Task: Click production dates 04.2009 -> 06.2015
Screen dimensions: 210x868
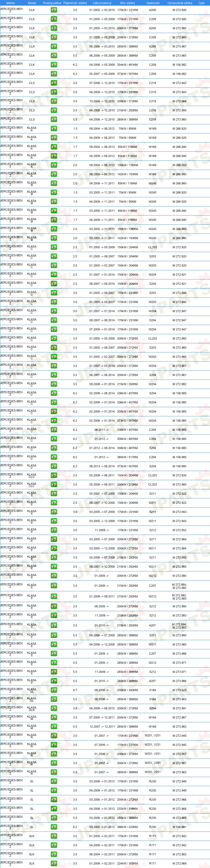Action: [102, 708]
